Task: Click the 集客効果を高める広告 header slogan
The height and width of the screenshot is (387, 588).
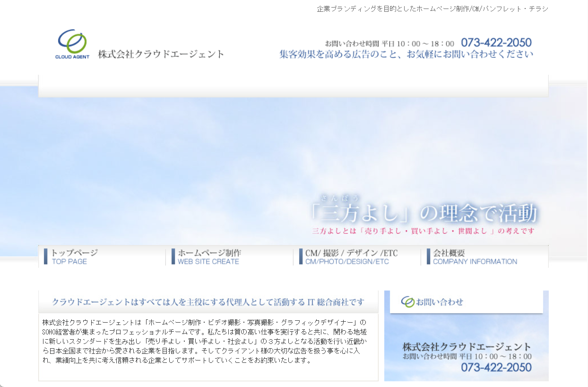Action: (x=406, y=54)
